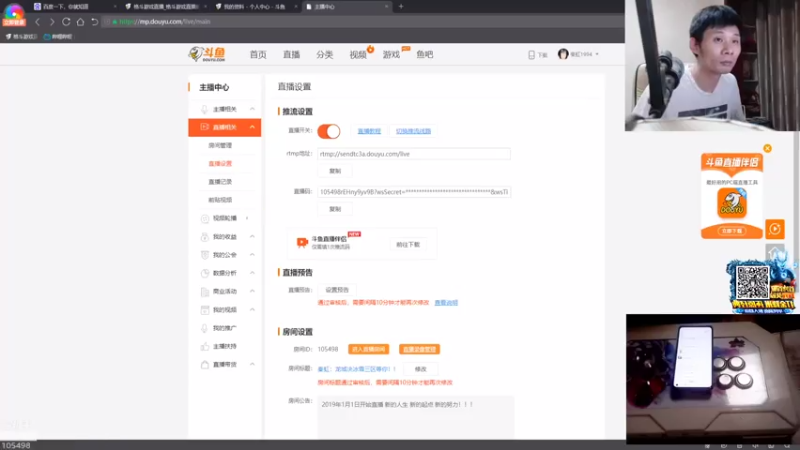Toggle the 我的视频 chevron
Viewport: 800px width, 450px height.
[252, 310]
